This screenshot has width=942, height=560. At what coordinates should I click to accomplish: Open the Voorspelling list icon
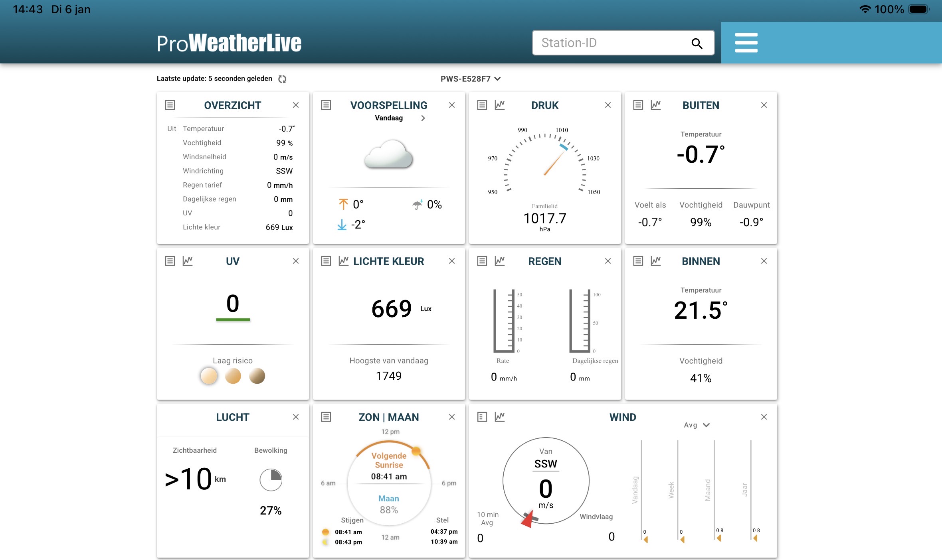[326, 105]
